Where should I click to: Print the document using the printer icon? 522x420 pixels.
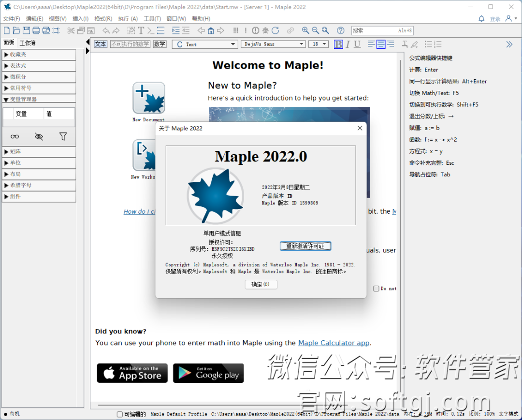tap(36, 30)
